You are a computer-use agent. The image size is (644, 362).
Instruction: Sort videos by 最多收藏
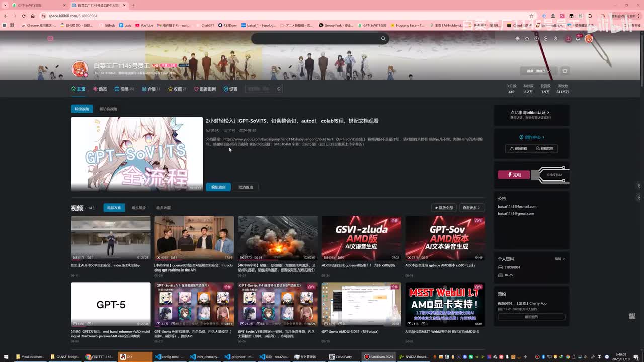(x=164, y=208)
